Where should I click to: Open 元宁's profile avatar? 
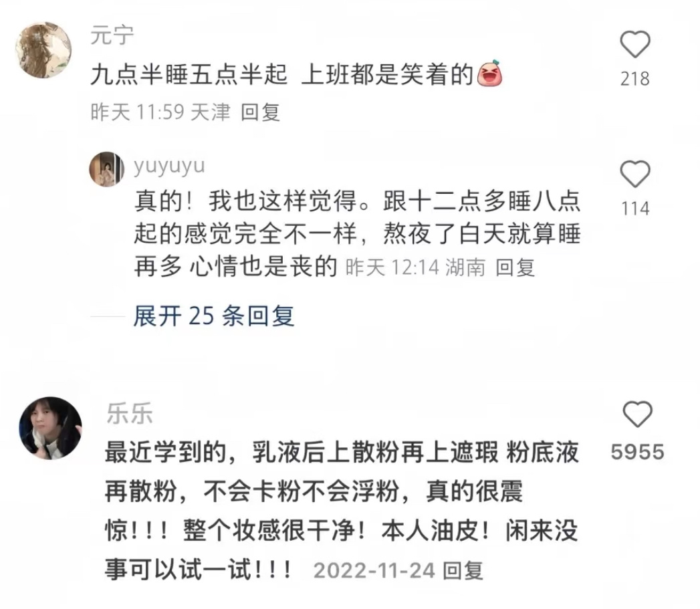click(43, 50)
